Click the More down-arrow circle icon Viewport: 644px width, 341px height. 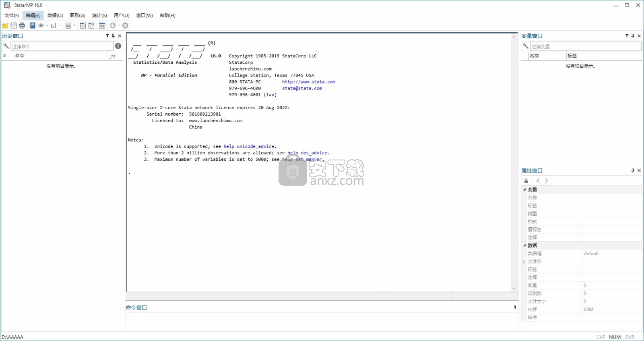(113, 25)
